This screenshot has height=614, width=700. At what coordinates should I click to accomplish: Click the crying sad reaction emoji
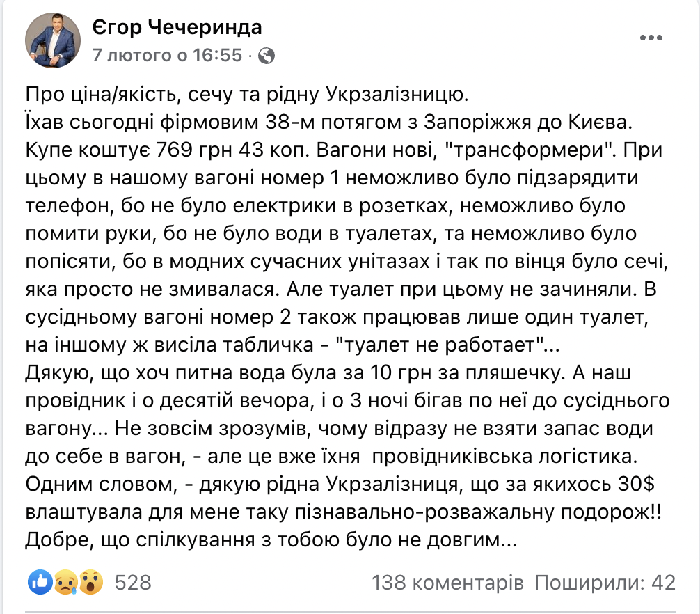(65, 582)
